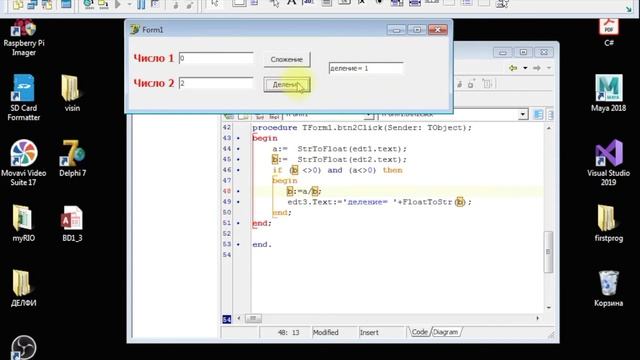640x360 pixels.
Task: Click the 'Число 2' label on Form1
Action: click(x=154, y=83)
